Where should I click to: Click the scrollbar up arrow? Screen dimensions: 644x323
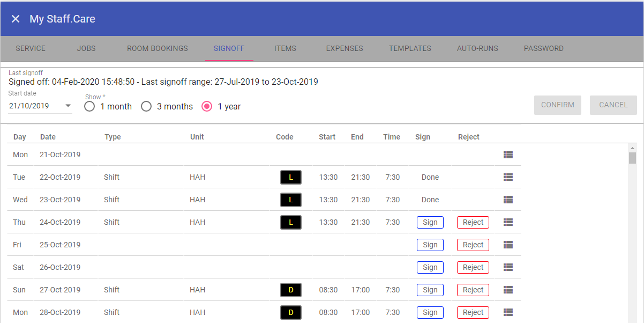point(633,148)
